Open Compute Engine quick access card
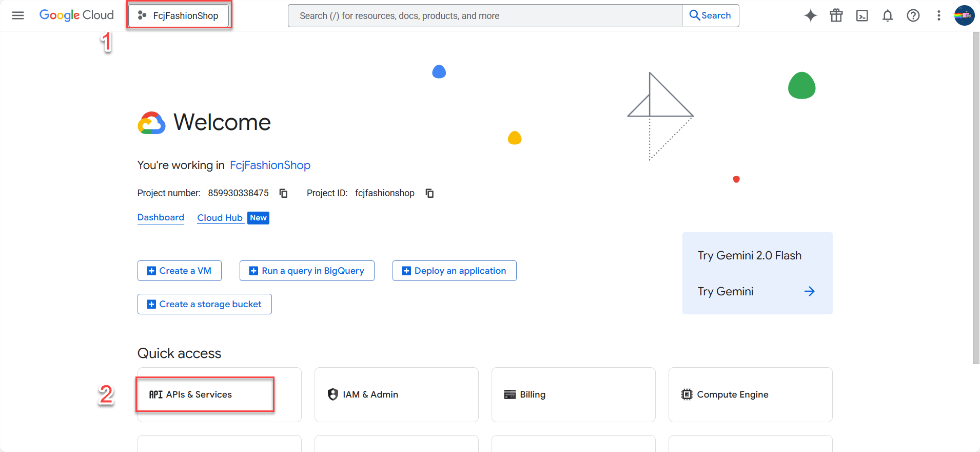The width and height of the screenshot is (980, 452). 751,394
